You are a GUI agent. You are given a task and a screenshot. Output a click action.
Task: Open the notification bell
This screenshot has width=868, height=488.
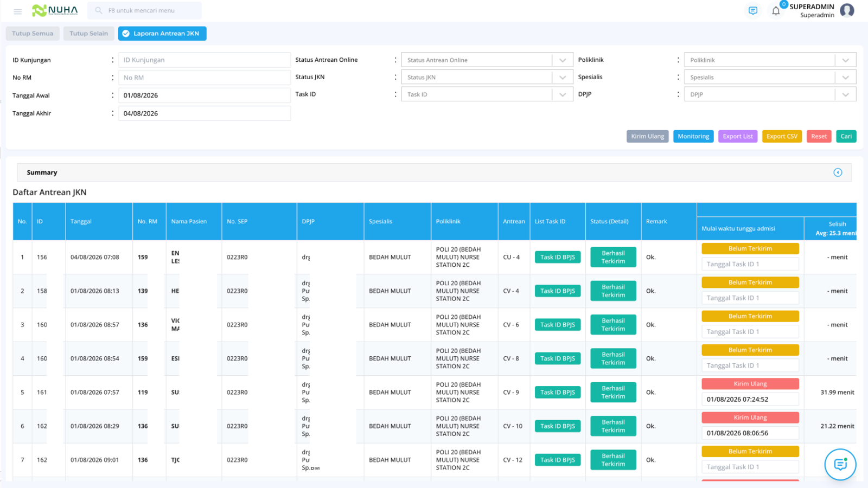[776, 11]
